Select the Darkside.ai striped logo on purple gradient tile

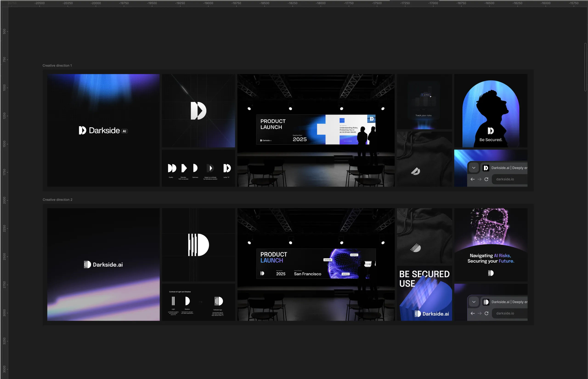tap(103, 264)
